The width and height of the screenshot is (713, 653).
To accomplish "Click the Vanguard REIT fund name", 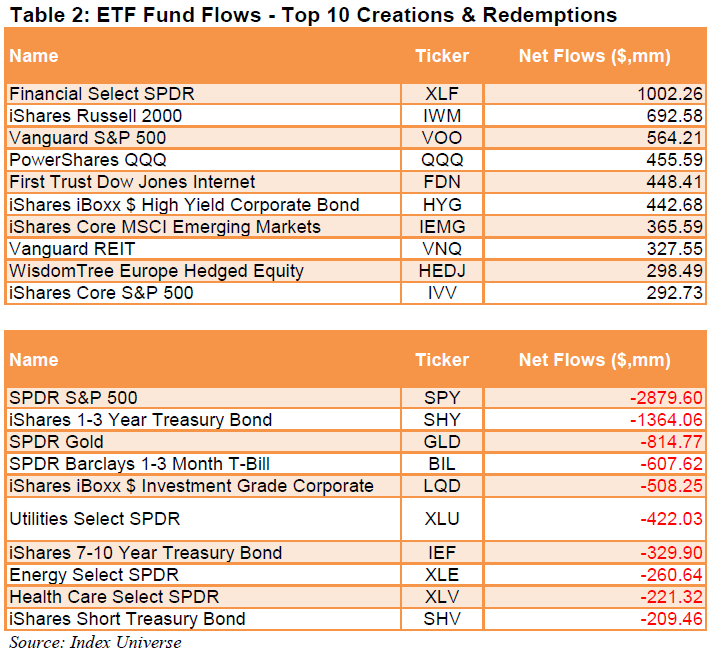I will coord(72,249).
